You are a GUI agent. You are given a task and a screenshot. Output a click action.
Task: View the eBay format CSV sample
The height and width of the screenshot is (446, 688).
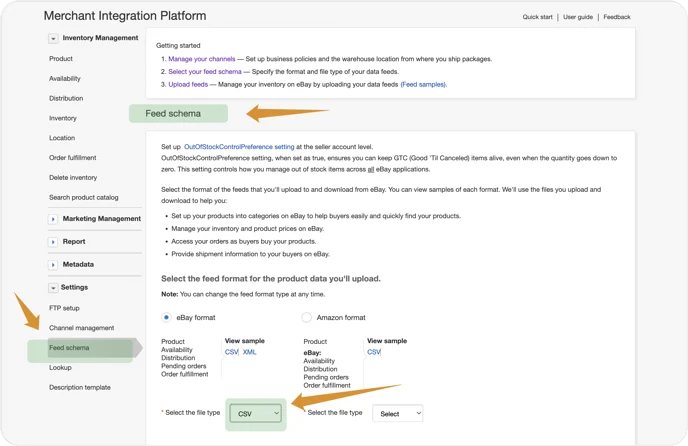point(231,352)
